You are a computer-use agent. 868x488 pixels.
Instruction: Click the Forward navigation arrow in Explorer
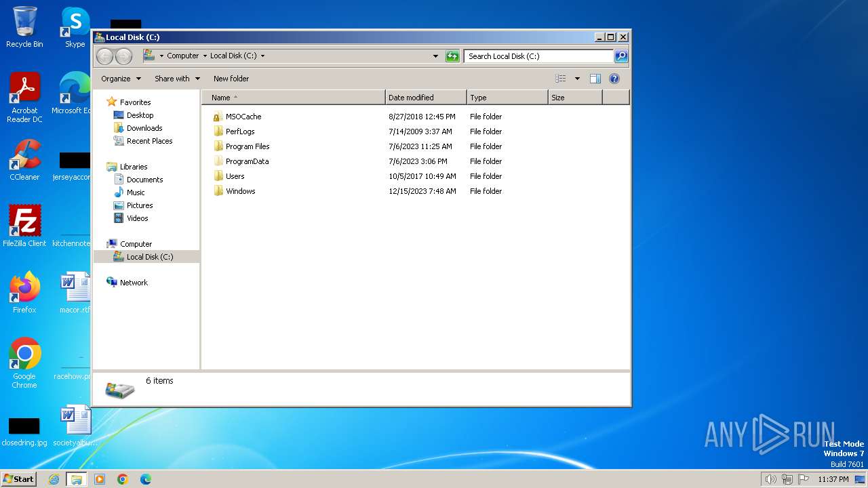(123, 56)
